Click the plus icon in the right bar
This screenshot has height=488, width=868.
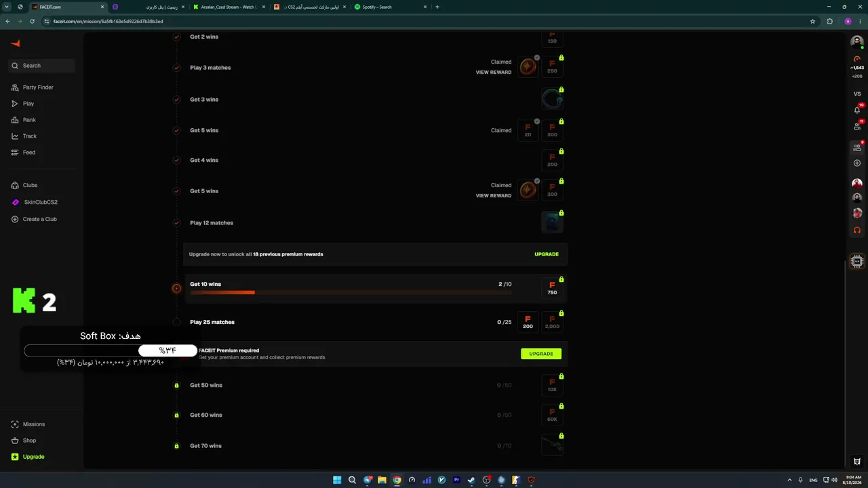pyautogui.click(x=857, y=163)
